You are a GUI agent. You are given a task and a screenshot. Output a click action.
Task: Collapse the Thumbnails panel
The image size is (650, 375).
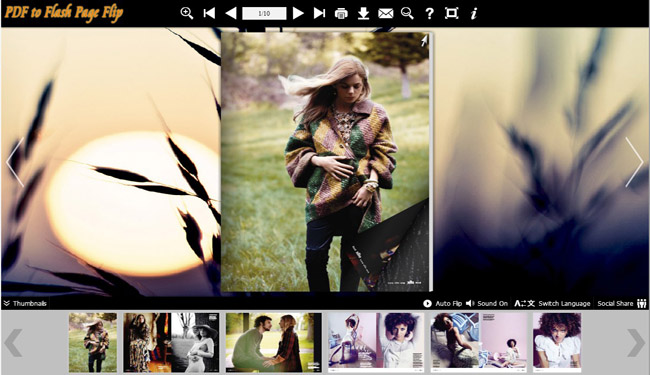click(25, 303)
